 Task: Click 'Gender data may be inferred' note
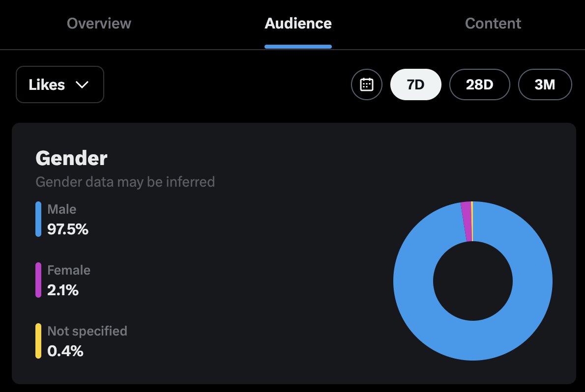click(x=125, y=182)
